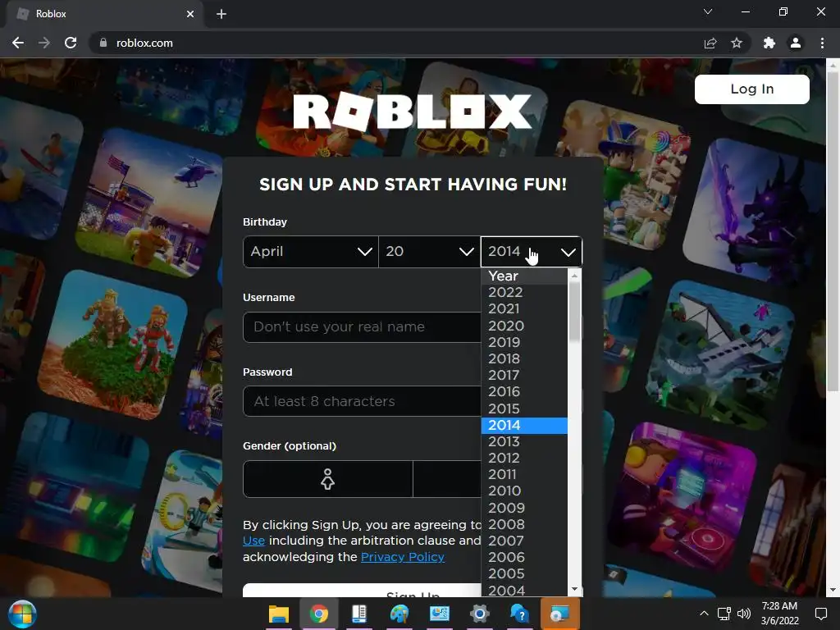Open Chrome's three-dot menu
The width and height of the screenshot is (840, 630).
tap(822, 43)
